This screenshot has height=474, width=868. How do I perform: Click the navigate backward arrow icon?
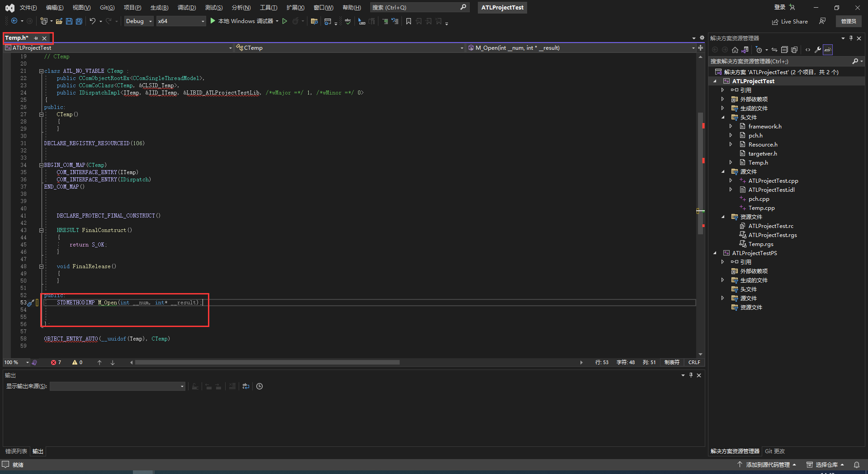click(14, 21)
